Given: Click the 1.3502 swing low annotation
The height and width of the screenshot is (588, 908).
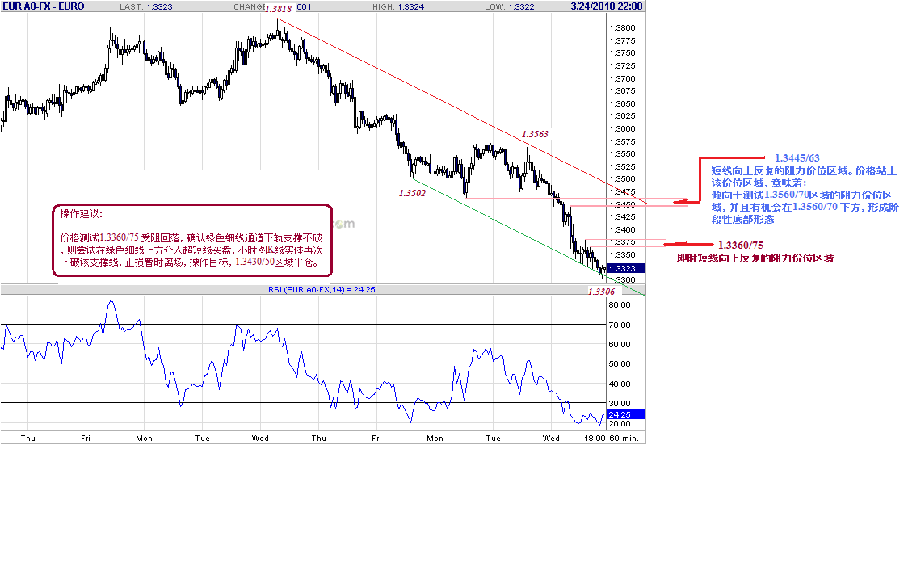Looking at the screenshot, I should click(412, 193).
